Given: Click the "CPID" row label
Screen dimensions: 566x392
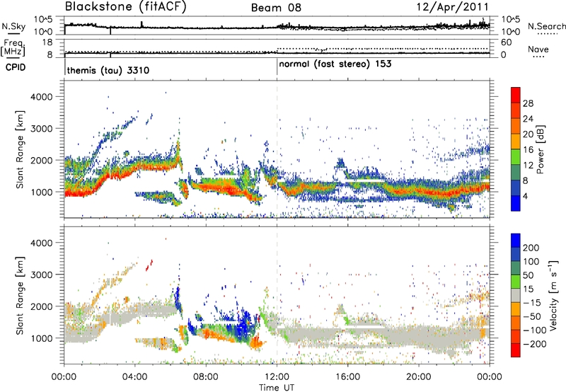Looking at the screenshot, I should [x=16, y=67].
